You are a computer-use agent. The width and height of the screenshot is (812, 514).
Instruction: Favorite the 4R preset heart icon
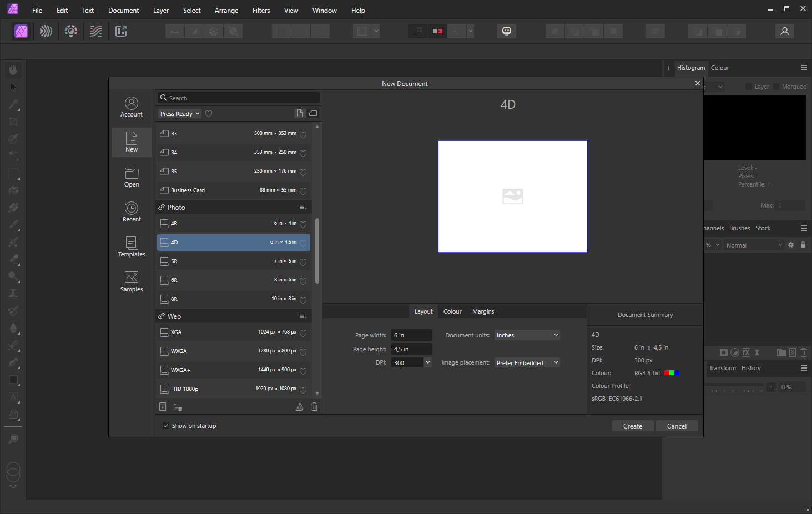point(303,224)
